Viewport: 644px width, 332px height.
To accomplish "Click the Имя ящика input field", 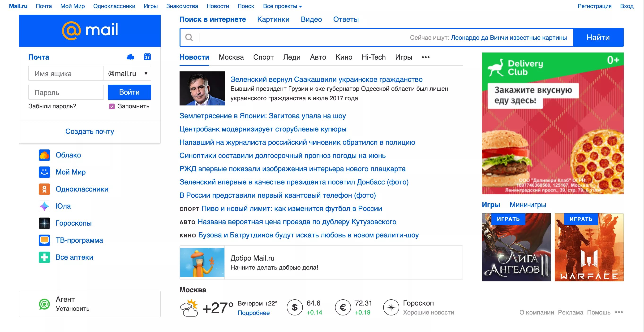I will pyautogui.click(x=66, y=74).
